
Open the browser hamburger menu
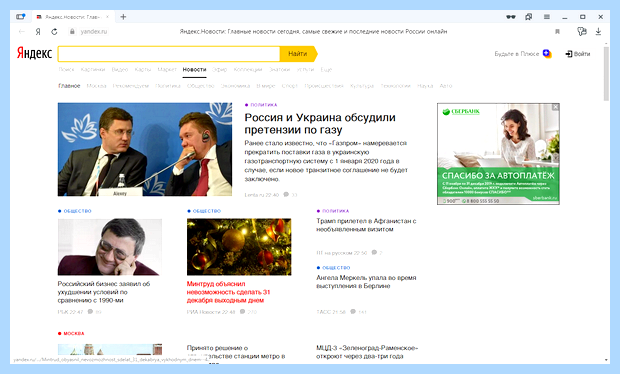[547, 17]
